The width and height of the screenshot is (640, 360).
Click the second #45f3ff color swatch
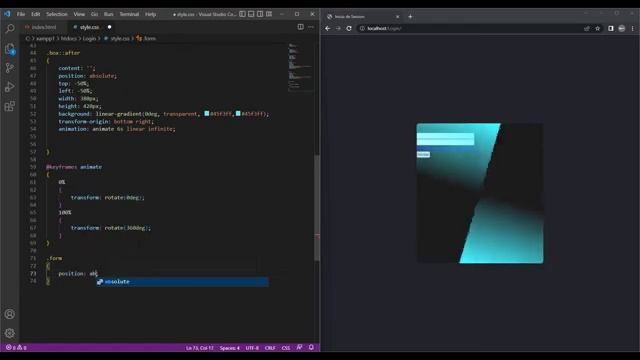[238, 113]
